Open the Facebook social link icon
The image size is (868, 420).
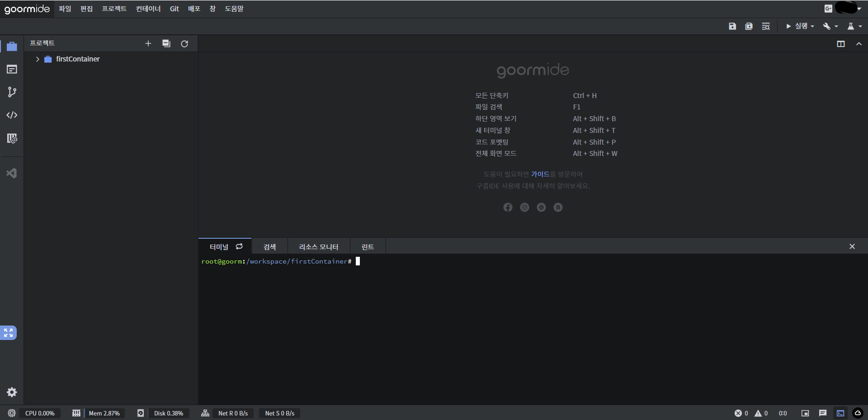pos(508,207)
